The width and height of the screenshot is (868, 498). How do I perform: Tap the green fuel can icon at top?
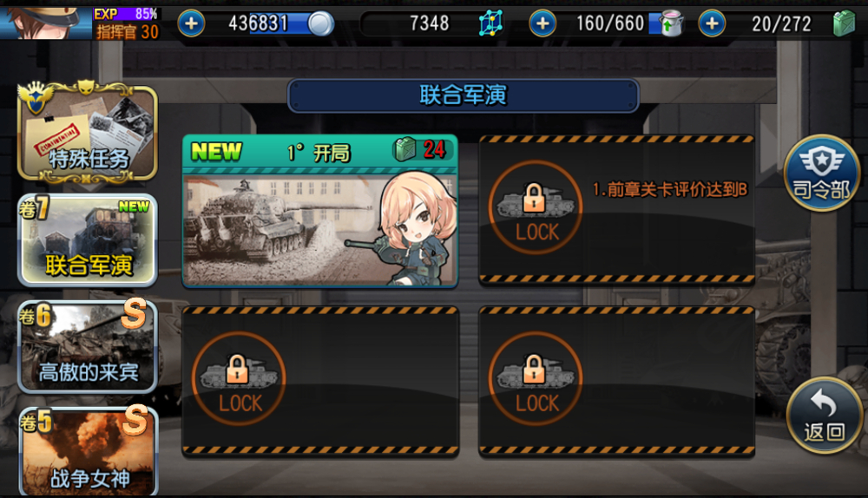pos(844,23)
